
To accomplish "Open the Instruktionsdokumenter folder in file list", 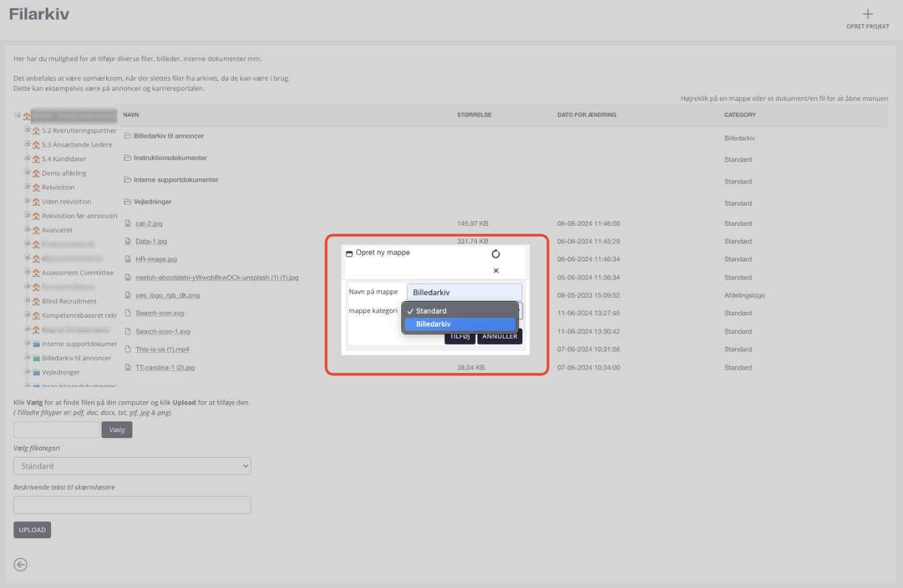I will (170, 158).
